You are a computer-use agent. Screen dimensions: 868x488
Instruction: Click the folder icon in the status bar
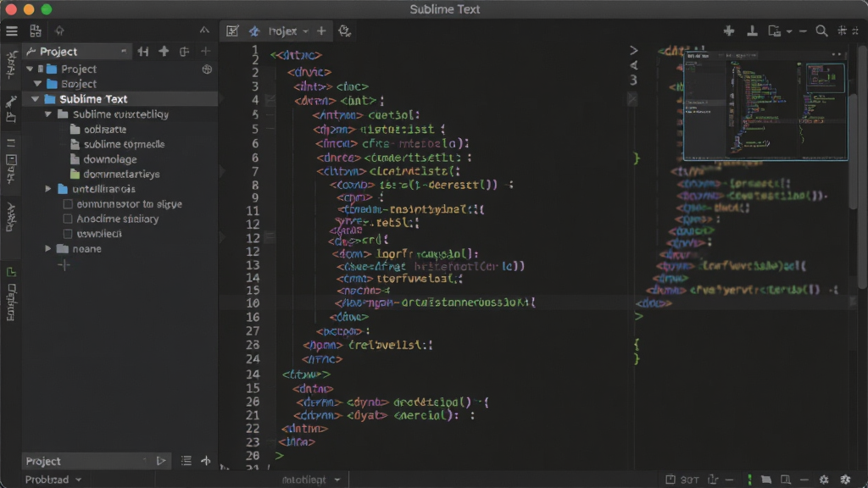pos(766,480)
